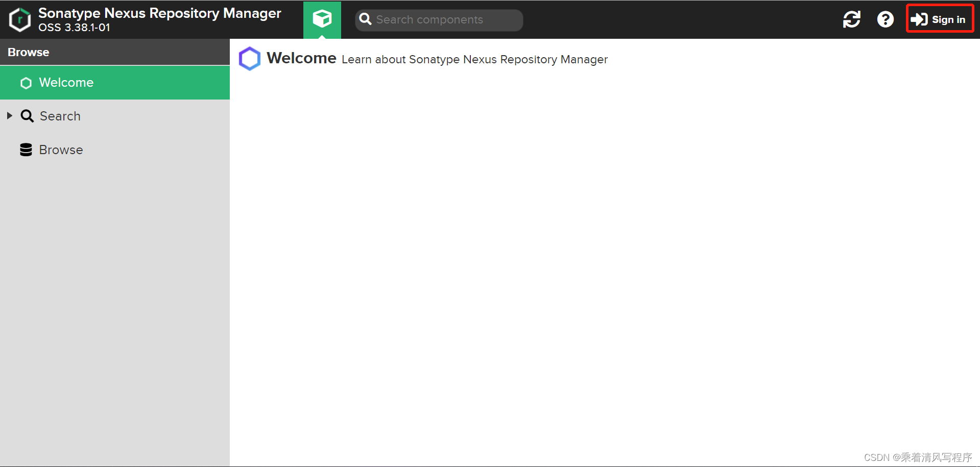The height and width of the screenshot is (467, 980).
Task: Refresh the page using the refresh icon
Action: click(852, 20)
